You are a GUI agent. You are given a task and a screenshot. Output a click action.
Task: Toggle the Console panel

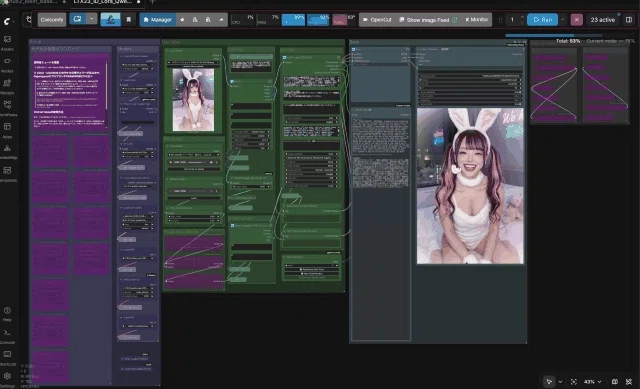tap(7, 336)
